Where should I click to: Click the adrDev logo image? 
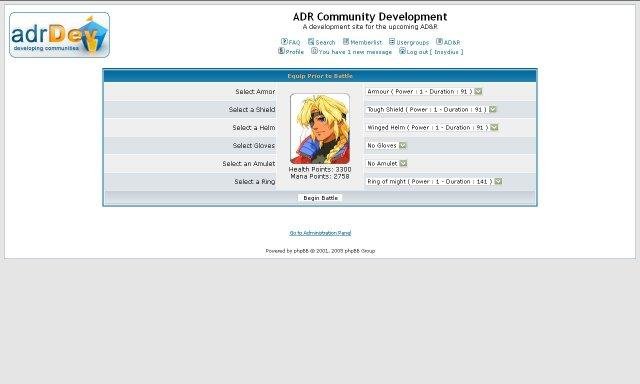click(59, 35)
